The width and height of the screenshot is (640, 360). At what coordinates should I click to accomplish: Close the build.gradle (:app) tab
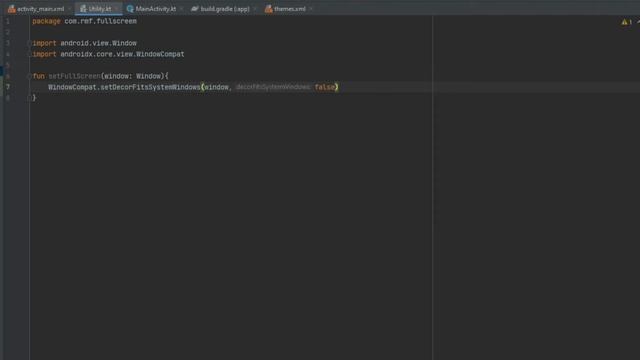(x=255, y=9)
